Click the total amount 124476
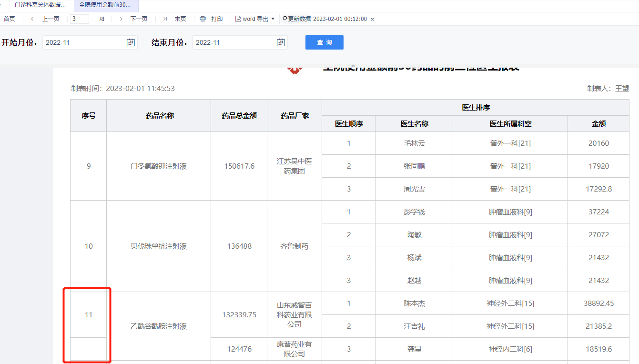 239,349
